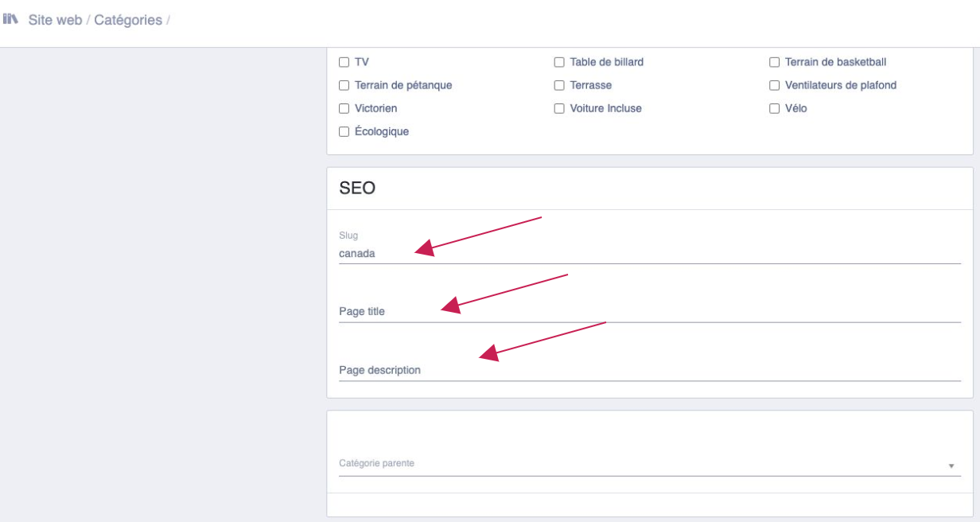Tick the Terrain de basketball checkbox
Viewport: 980px width, 522px height.
click(774, 62)
